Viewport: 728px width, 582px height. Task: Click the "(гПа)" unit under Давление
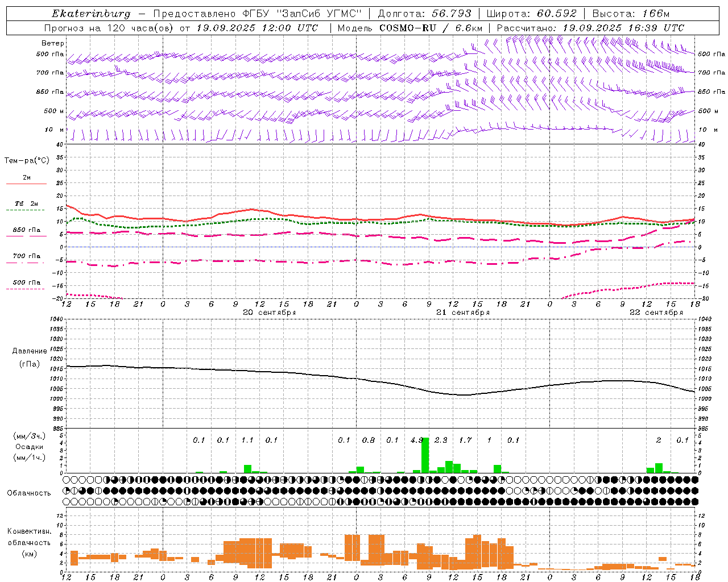pos(29,364)
